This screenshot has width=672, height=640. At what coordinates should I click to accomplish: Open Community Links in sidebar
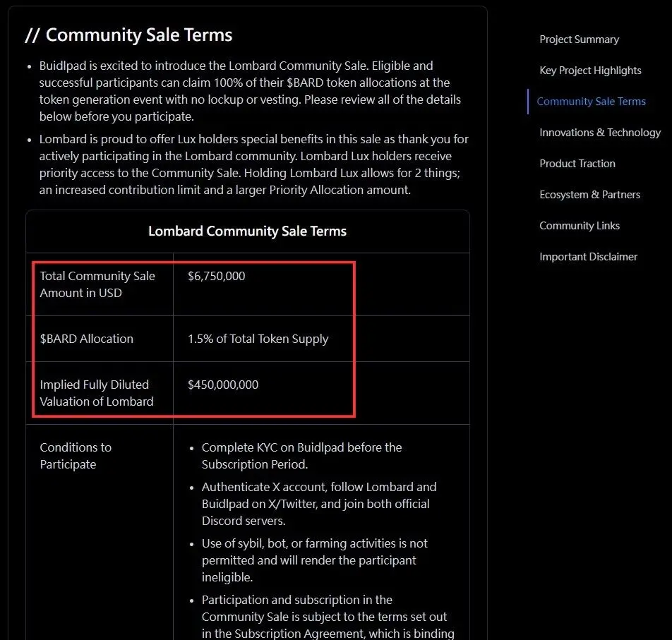click(x=580, y=226)
